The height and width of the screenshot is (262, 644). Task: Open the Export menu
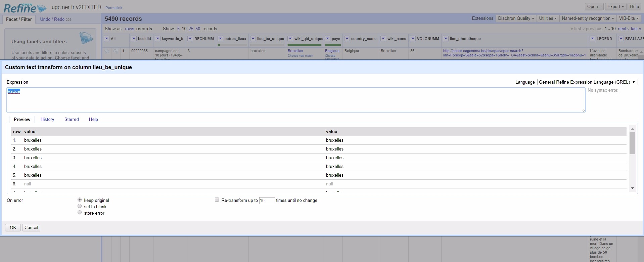[615, 7]
